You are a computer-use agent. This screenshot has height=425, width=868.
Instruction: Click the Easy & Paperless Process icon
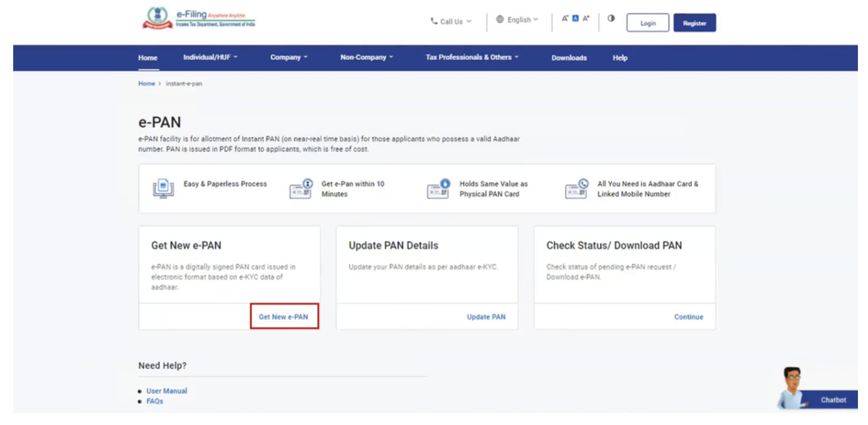coord(163,188)
